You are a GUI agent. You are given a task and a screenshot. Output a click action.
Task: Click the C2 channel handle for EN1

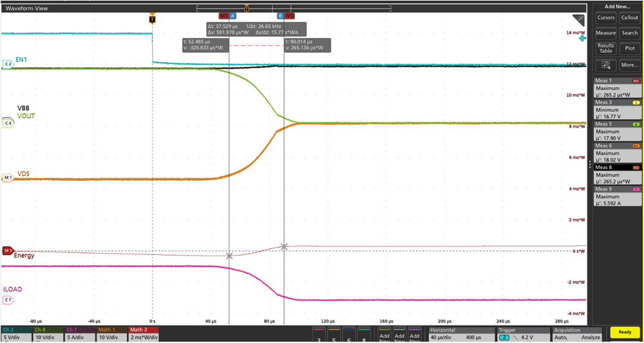(8, 64)
